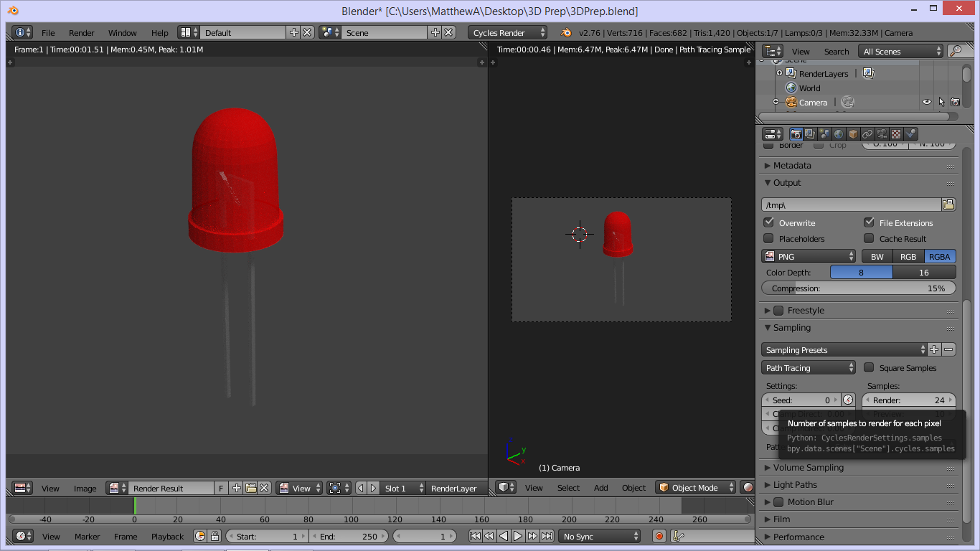
Task: Click the Blender logo in info header
Action: point(566,32)
